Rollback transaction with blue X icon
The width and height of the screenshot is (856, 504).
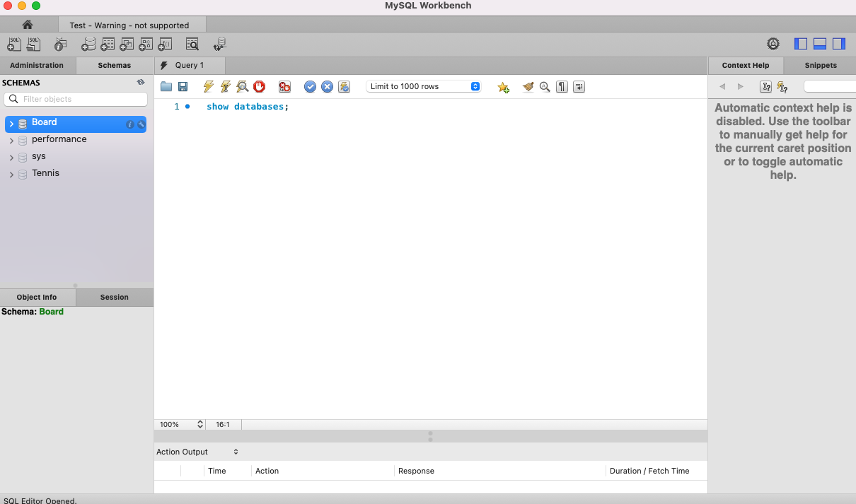[x=327, y=87]
